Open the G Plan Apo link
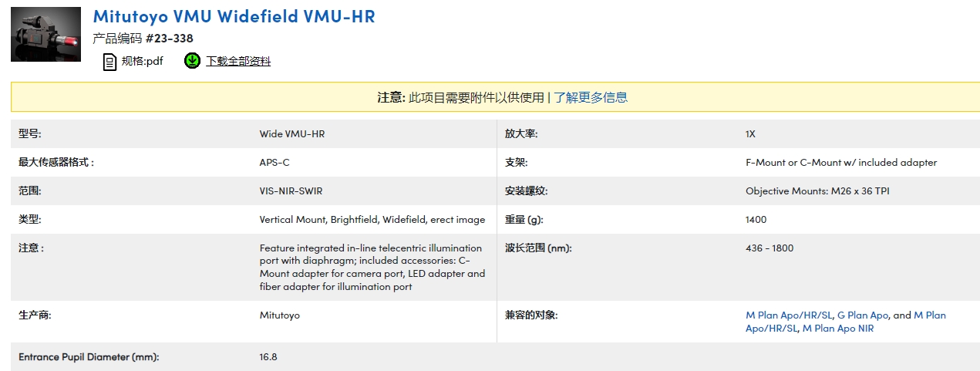This screenshot has width=980, height=371. coord(863,315)
